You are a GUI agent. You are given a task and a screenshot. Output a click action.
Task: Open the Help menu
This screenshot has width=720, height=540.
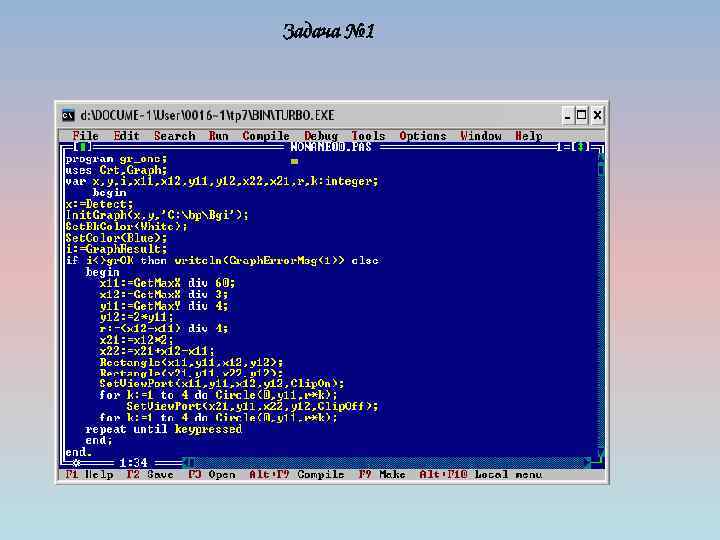pyautogui.click(x=529, y=136)
